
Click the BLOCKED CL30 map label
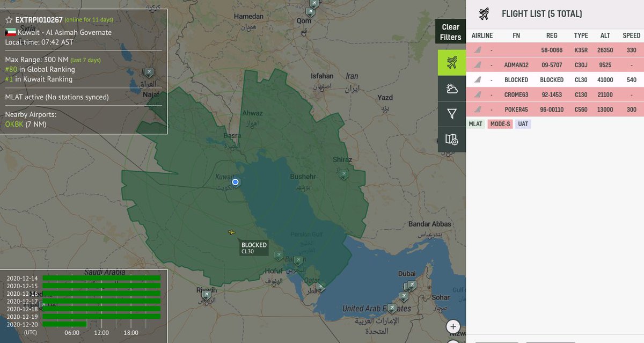click(x=254, y=248)
